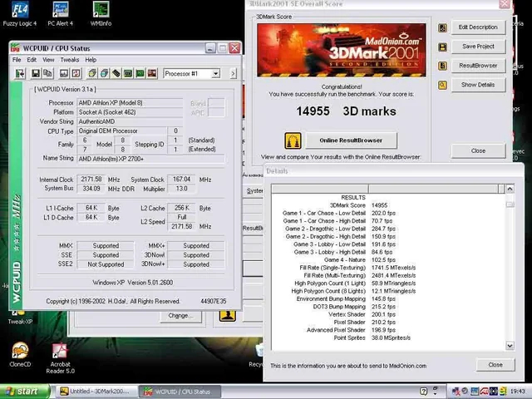Click the help question mark icon in taskbar

coord(423,392)
